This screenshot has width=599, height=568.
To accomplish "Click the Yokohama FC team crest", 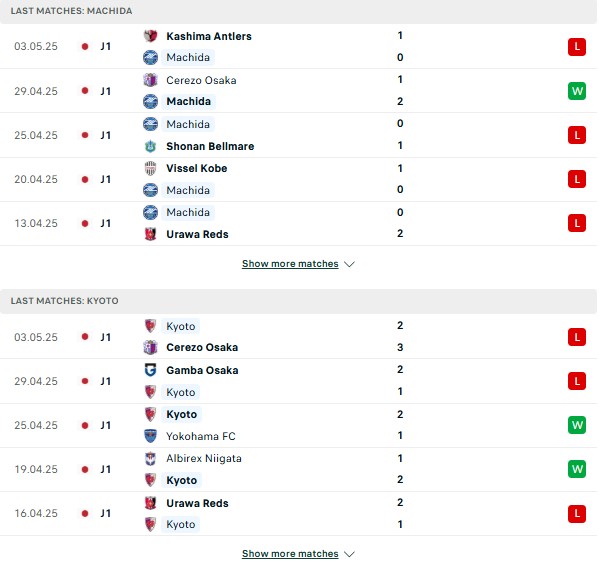I will pos(151,436).
